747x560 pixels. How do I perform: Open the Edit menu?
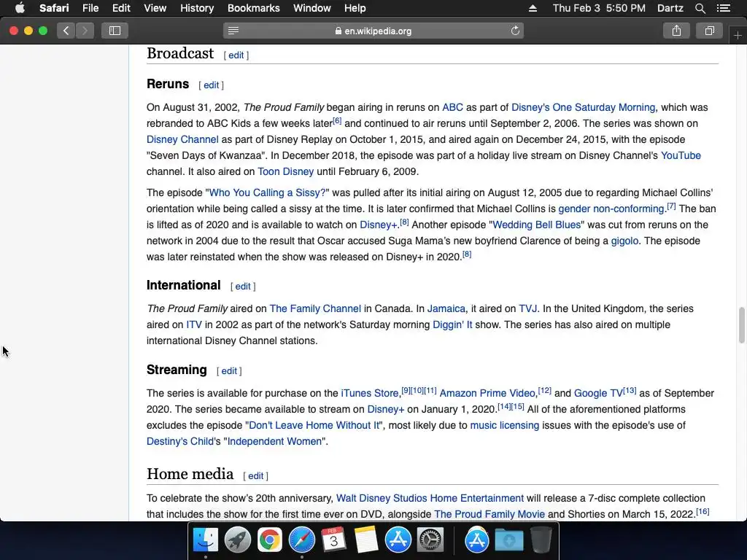(121, 8)
